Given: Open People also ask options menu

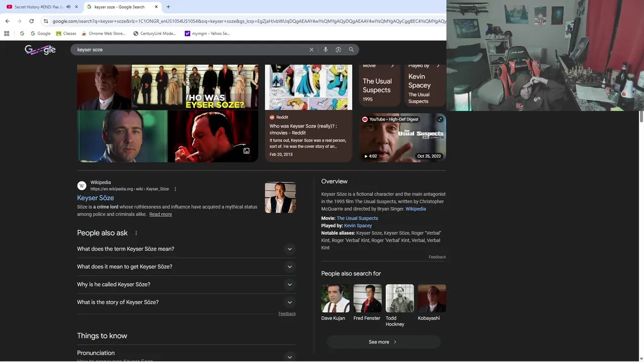Looking at the screenshot, I should (x=136, y=233).
